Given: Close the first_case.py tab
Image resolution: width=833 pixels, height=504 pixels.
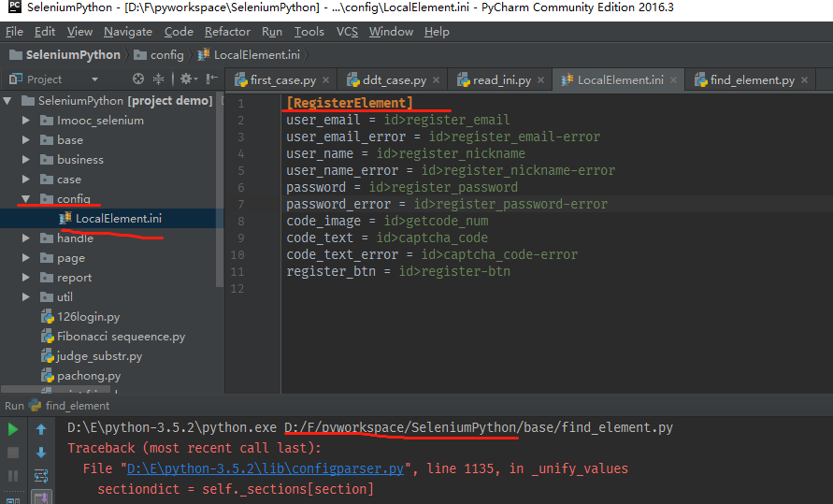Looking at the screenshot, I should pos(325,80).
